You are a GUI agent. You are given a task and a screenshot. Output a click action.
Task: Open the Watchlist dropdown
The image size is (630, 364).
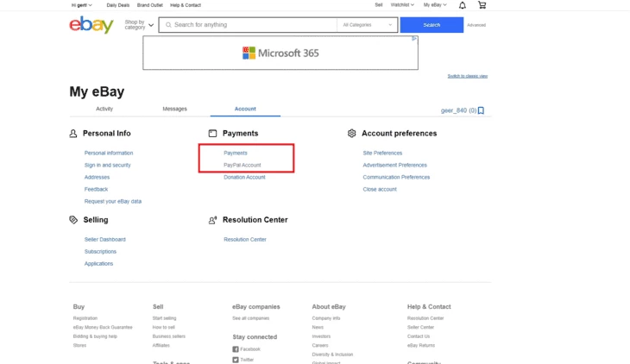point(401,5)
